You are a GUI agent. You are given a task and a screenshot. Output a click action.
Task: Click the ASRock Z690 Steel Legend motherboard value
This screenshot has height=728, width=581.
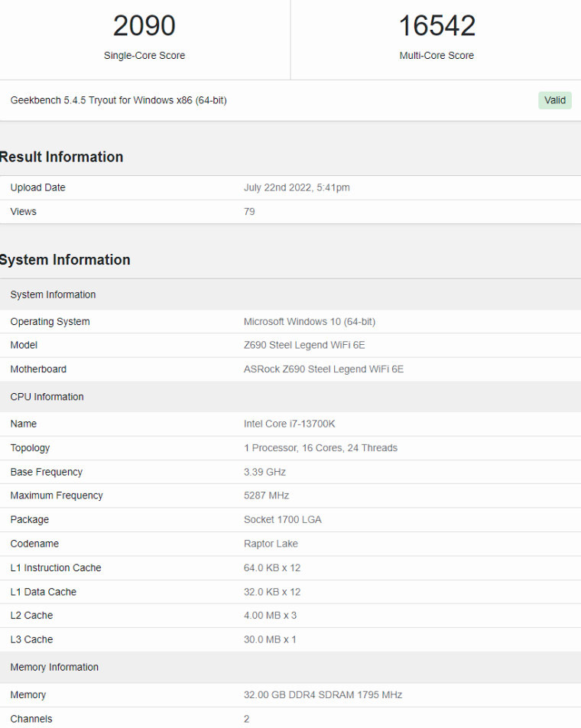click(323, 369)
